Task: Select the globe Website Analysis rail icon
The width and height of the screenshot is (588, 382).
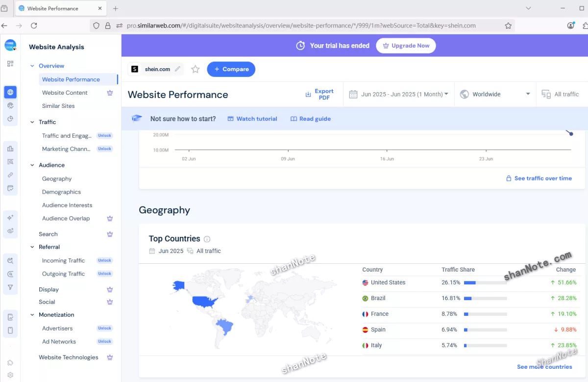Action: [10, 92]
